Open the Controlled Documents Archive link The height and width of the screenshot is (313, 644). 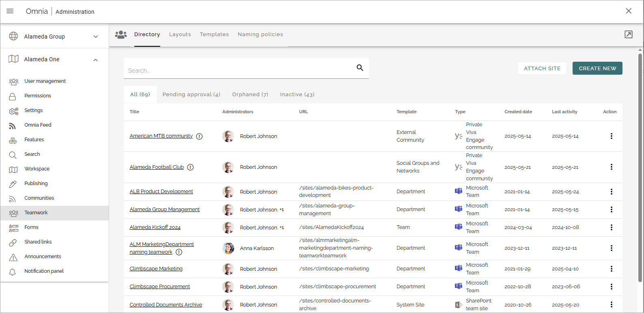(x=166, y=305)
